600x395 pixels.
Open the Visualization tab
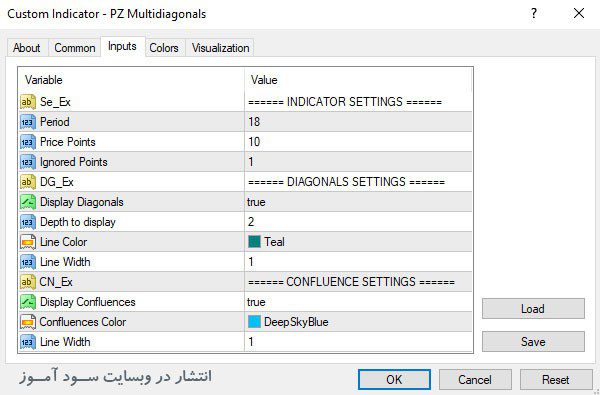coord(220,48)
